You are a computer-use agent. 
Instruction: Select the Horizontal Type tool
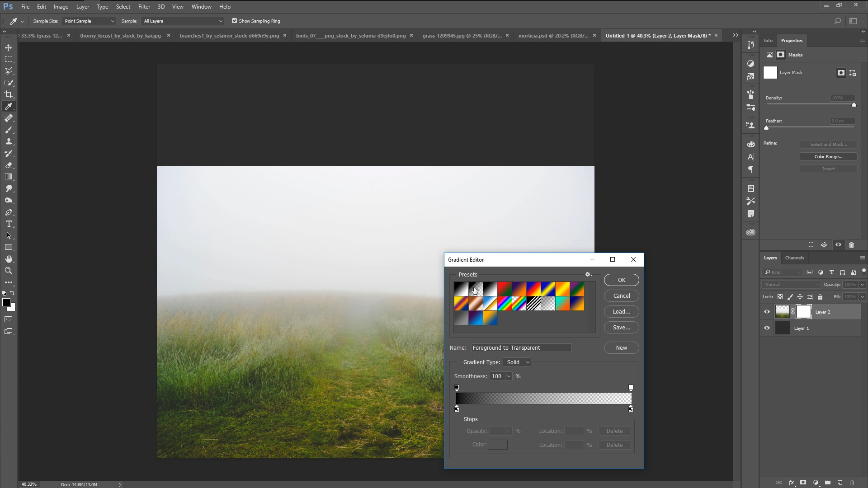click(9, 224)
